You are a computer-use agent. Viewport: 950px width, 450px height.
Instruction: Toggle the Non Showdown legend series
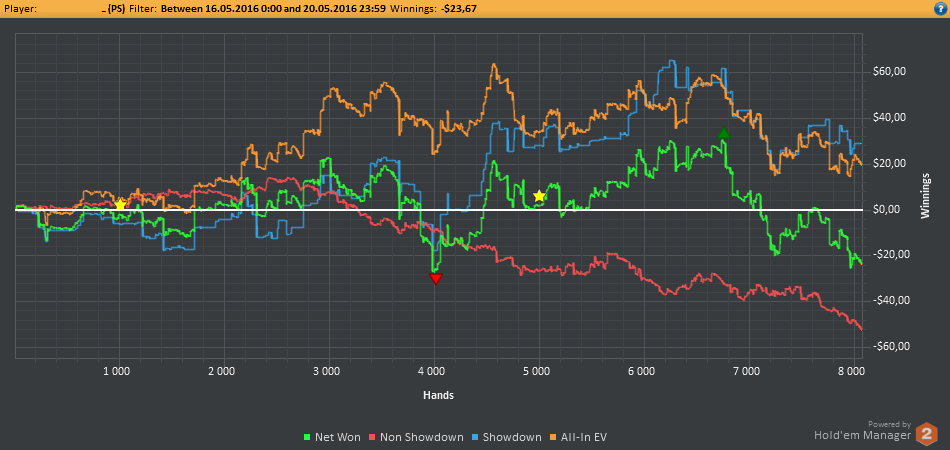[417, 437]
